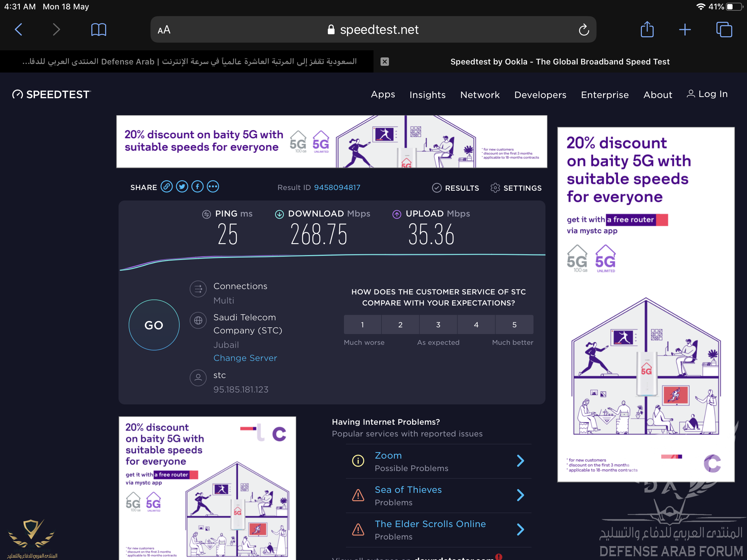Open the About menu
The width and height of the screenshot is (747, 560).
[x=658, y=95]
